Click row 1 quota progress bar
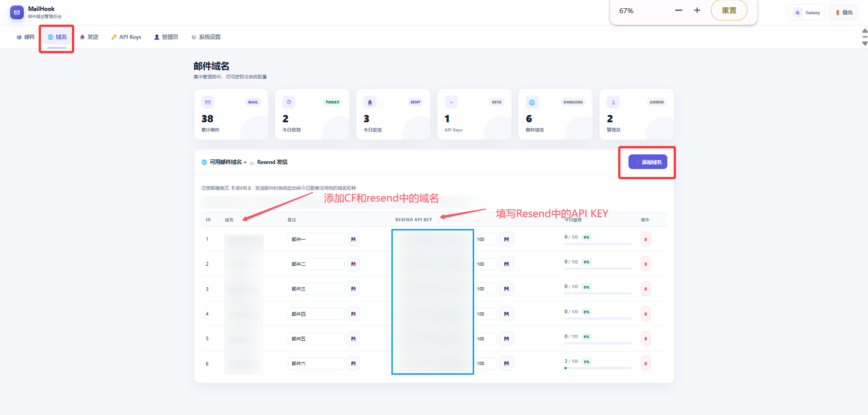Viewport: 868px width, 415px height. click(598, 244)
